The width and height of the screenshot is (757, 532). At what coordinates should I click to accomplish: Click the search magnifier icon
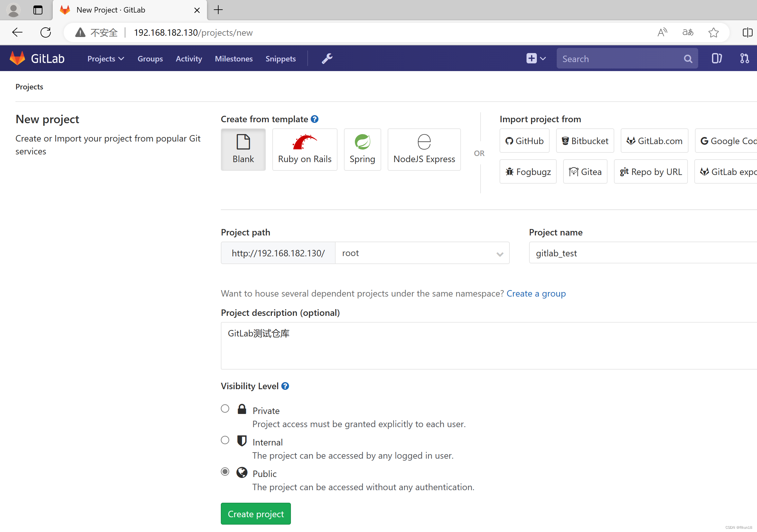[689, 59]
